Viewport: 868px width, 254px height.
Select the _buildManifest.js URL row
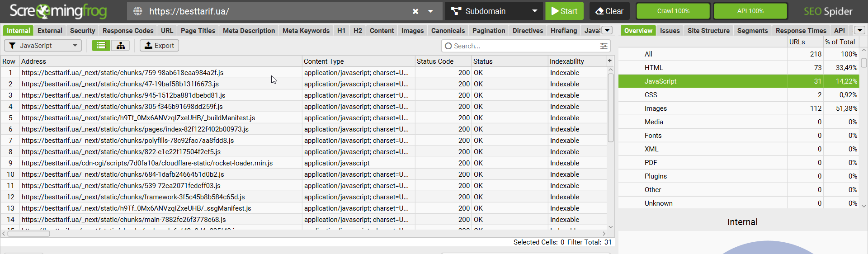click(x=303, y=118)
